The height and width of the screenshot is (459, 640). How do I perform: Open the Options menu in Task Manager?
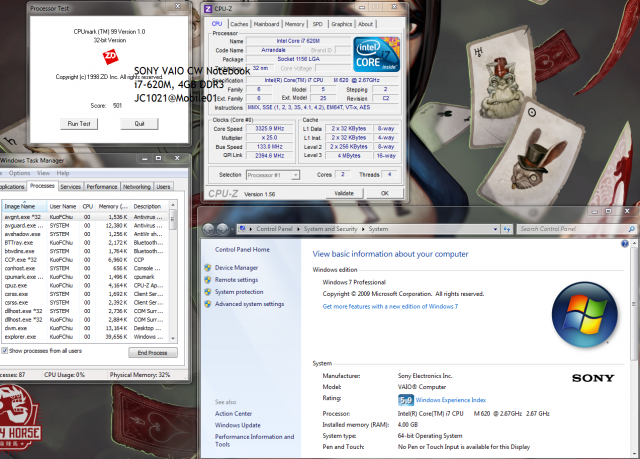[20, 173]
